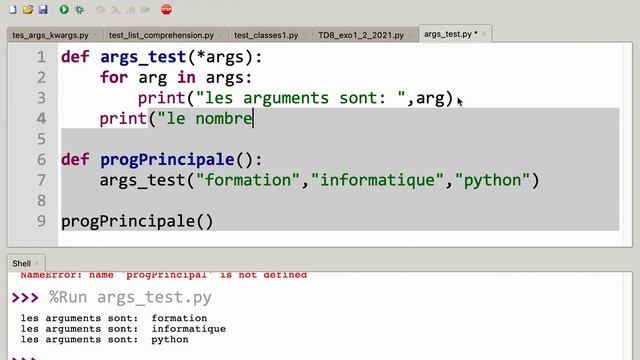This screenshot has height=360, width=640.
Task: Close the args_test.py tab
Action: click(484, 34)
